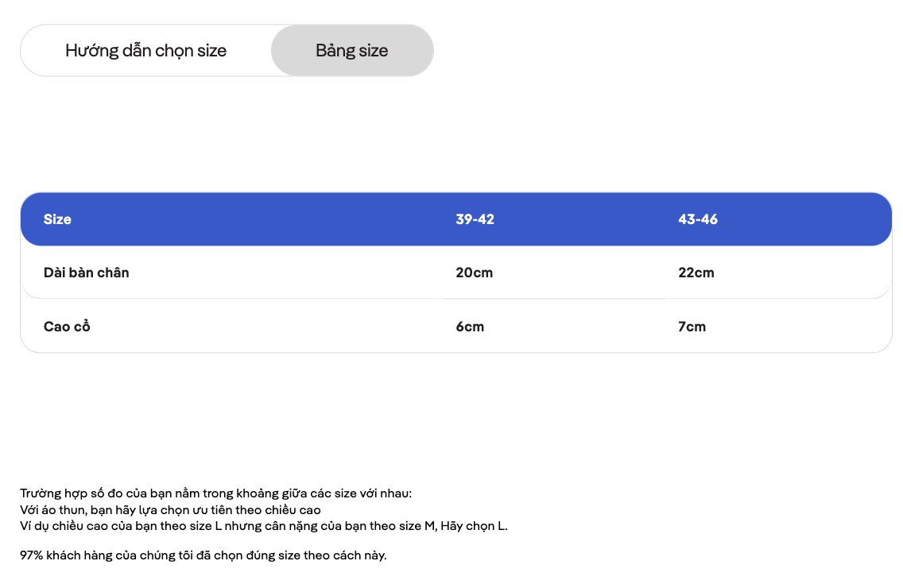The width and height of the screenshot is (903, 588).
Task: Click the 97% khách hàng statement
Action: [x=203, y=555]
